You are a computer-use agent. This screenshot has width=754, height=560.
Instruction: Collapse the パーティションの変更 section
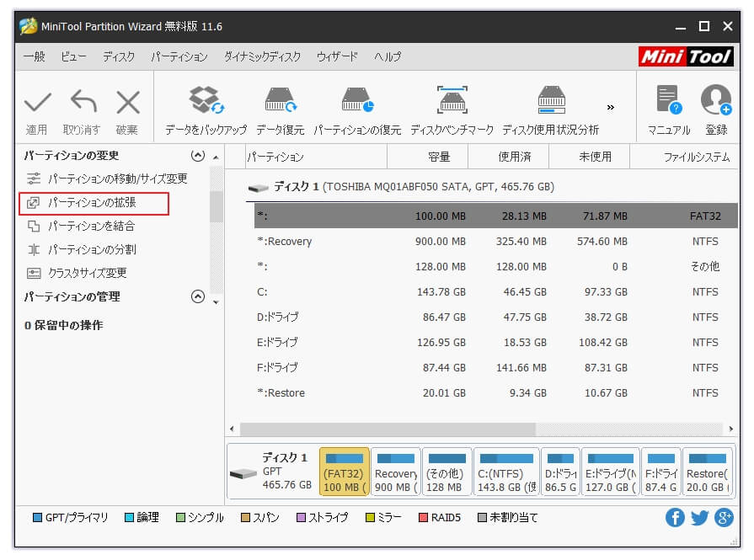pyautogui.click(x=198, y=156)
